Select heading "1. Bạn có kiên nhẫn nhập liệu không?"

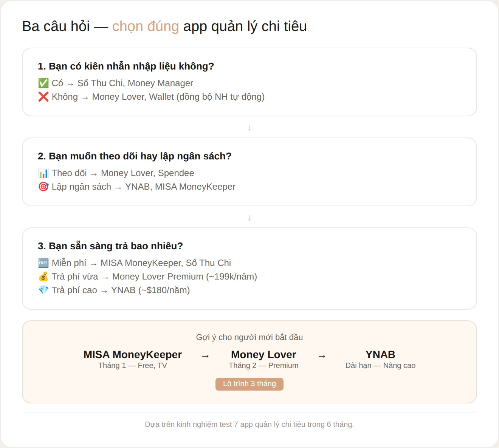click(x=126, y=66)
